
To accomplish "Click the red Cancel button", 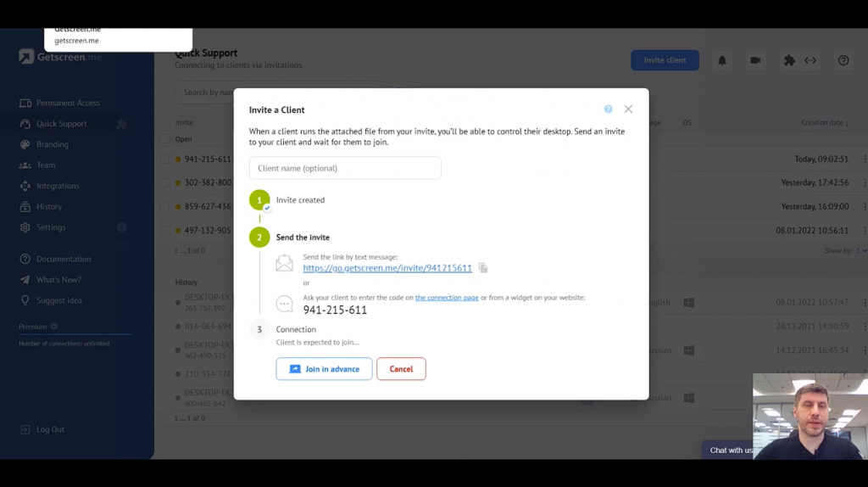I will 401,369.
